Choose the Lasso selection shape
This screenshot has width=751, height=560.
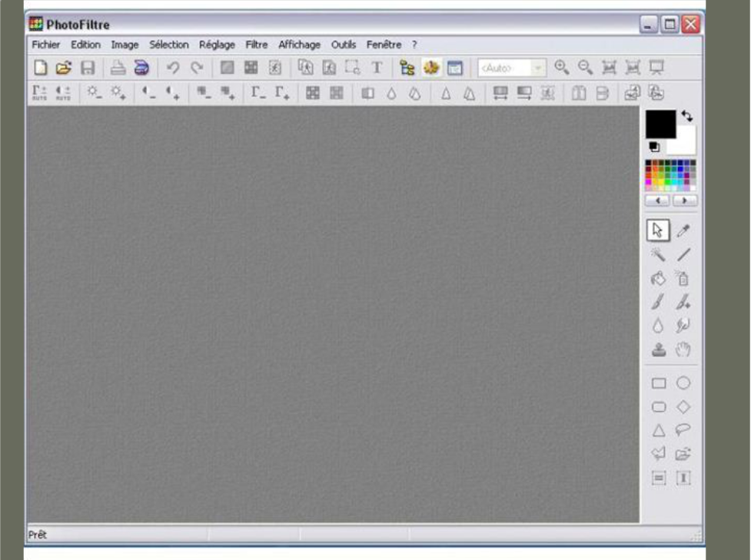(683, 430)
